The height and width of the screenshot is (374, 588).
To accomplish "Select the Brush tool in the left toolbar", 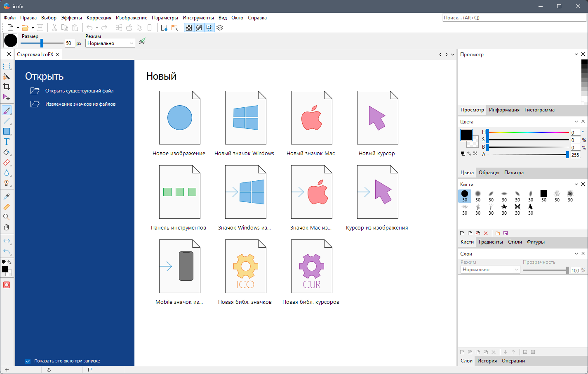I will (7, 110).
